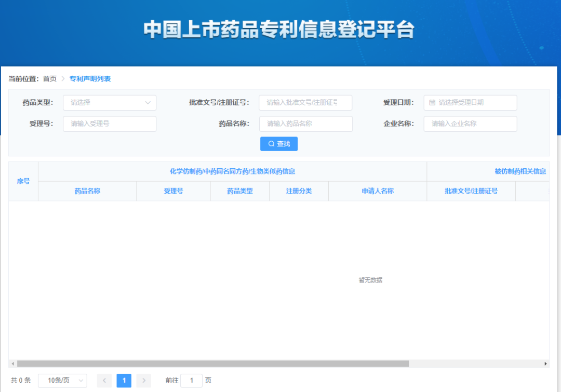
Task: Focus the 批准文号/注册证号 input field
Action: 305,103
